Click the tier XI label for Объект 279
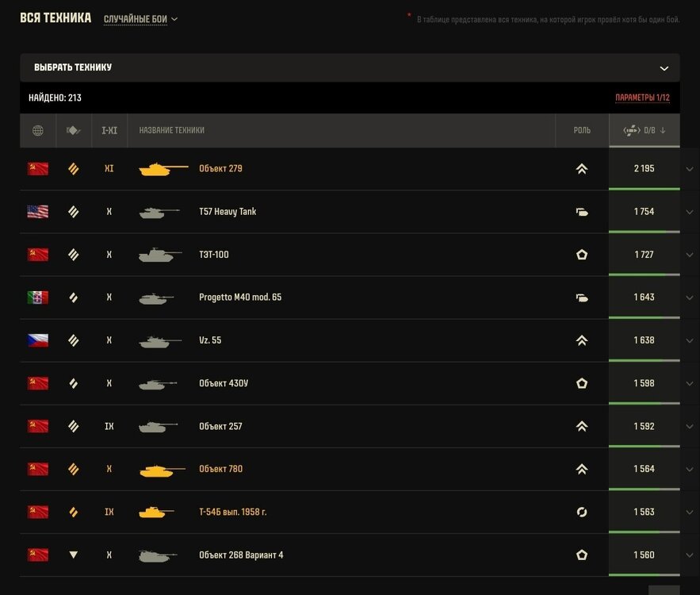700x595 pixels. [109, 169]
